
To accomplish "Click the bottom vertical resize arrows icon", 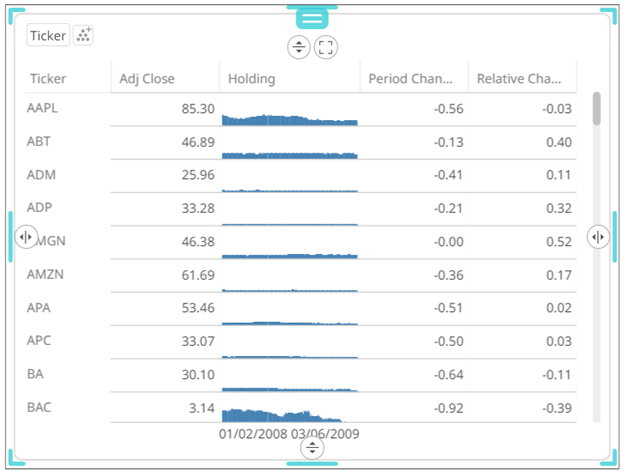I will click(x=313, y=448).
